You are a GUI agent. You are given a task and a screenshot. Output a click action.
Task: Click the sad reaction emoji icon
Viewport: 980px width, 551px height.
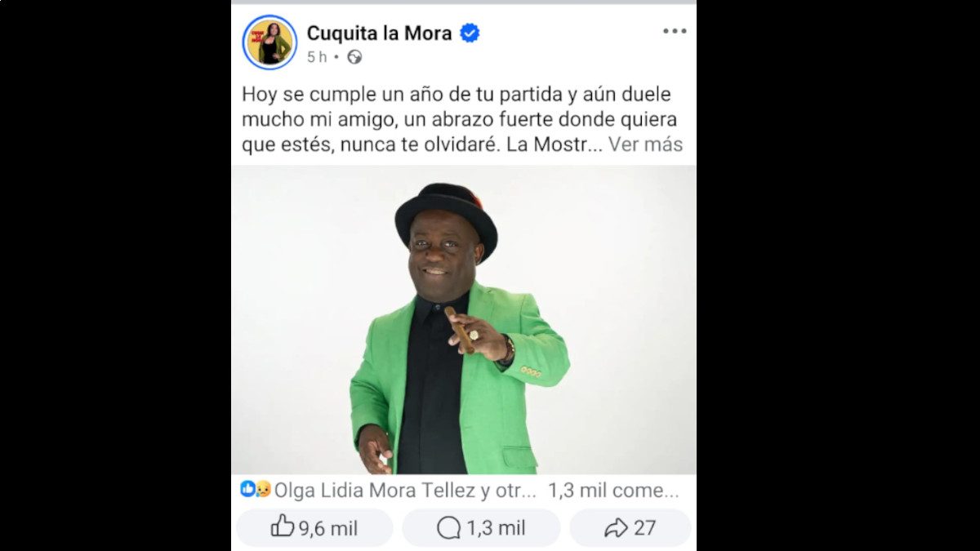(x=263, y=489)
